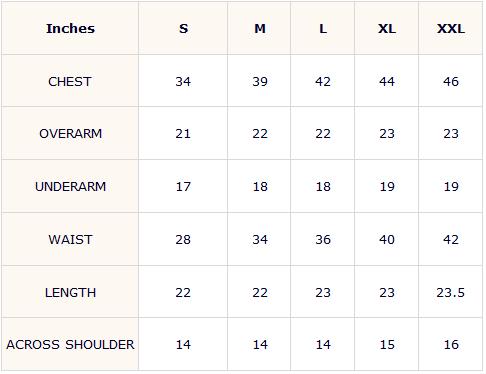Click overarm value 21 for size S
The width and height of the screenshot is (486, 374).
[x=183, y=134]
